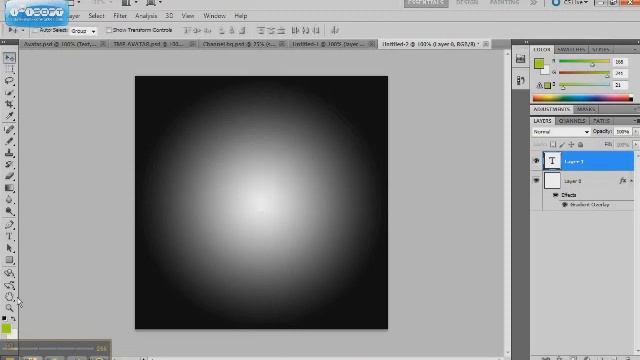The height and width of the screenshot is (360, 640).
Task: Open the Layers panel flyout menu
Action: (636, 121)
